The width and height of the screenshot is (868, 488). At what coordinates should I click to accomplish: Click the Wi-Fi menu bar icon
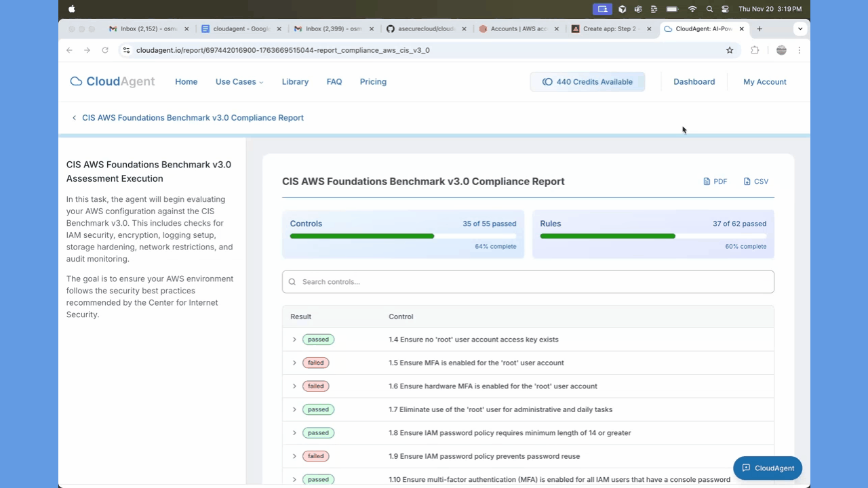pos(692,9)
